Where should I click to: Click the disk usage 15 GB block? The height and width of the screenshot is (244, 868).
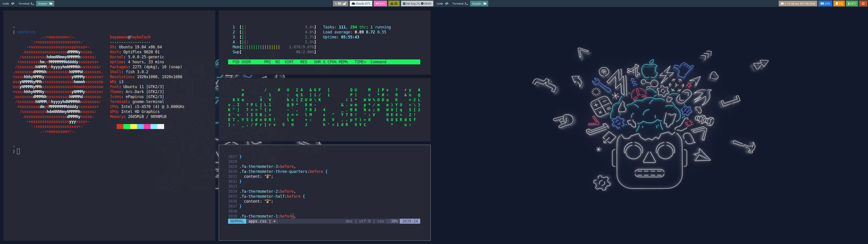click(x=797, y=3)
